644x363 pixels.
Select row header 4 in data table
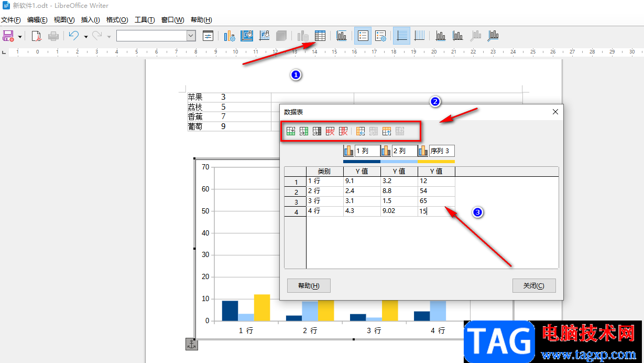(x=296, y=212)
